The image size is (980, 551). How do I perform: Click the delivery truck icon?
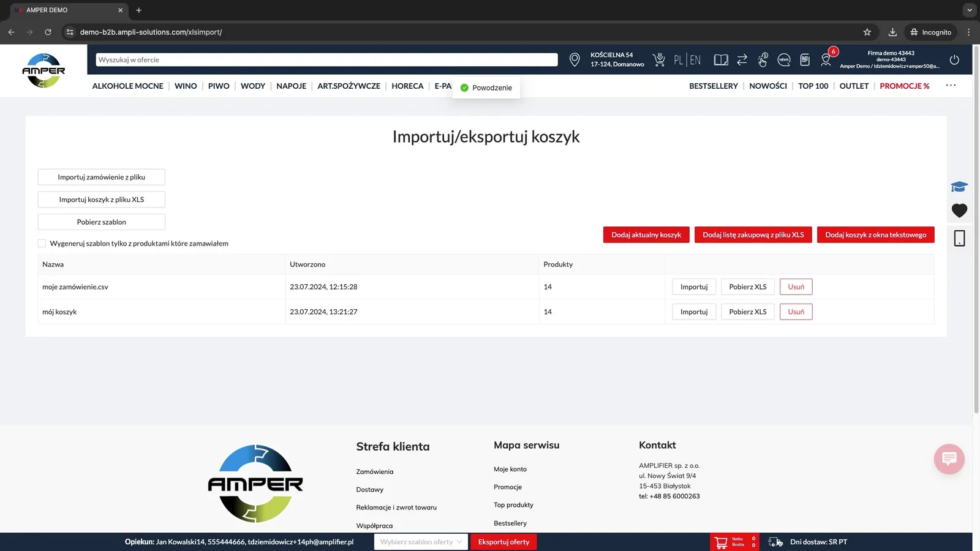coord(775,542)
